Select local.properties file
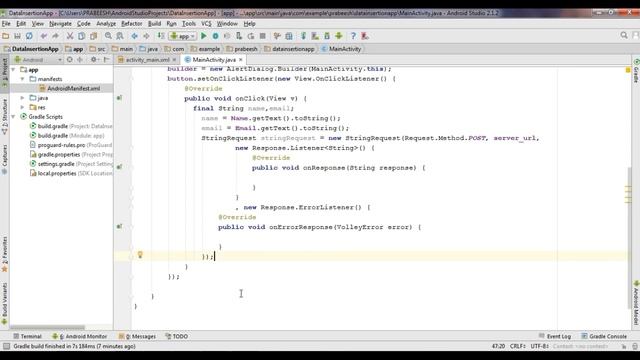 [x=71, y=173]
